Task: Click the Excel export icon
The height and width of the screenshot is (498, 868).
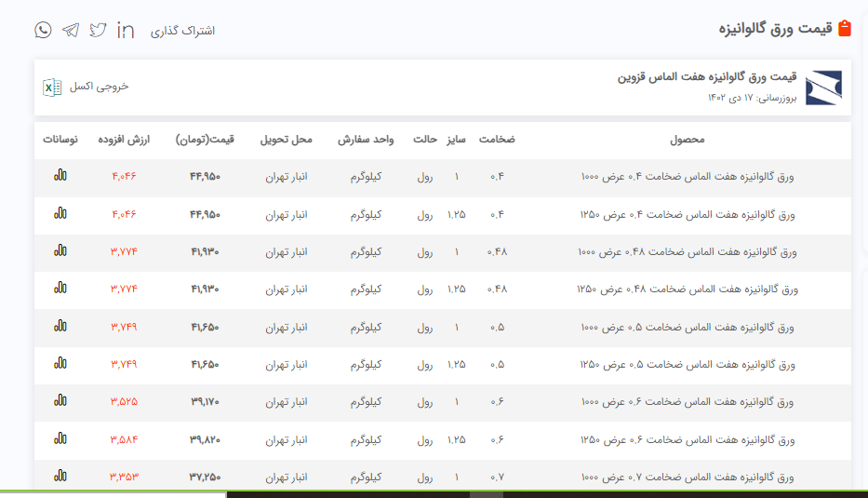Action: (x=52, y=87)
